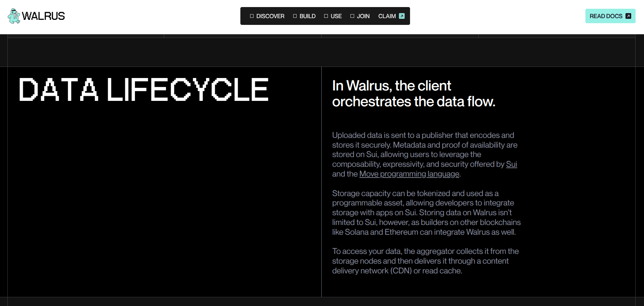Open the Move programming language link
This screenshot has height=306, width=644.
409,174
